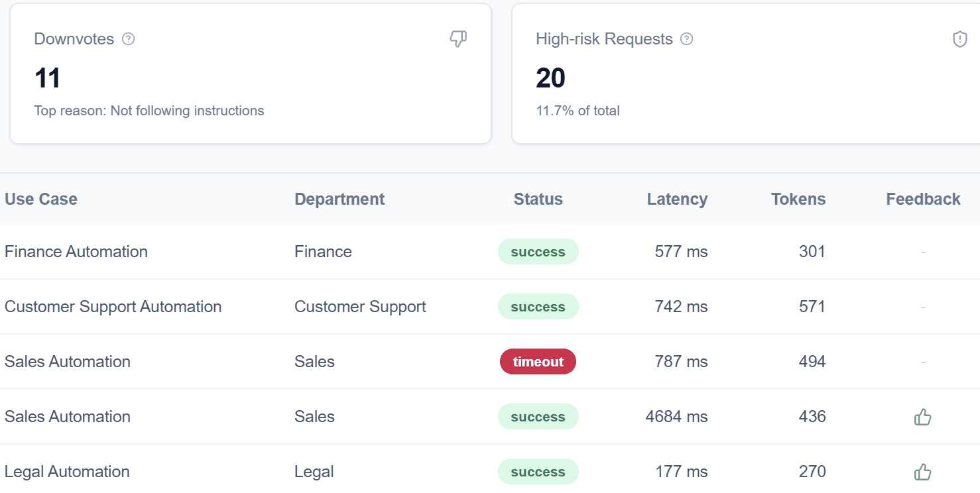Click the timeout badge on the Sales Automation row
This screenshot has height=493, width=980.
coord(538,362)
